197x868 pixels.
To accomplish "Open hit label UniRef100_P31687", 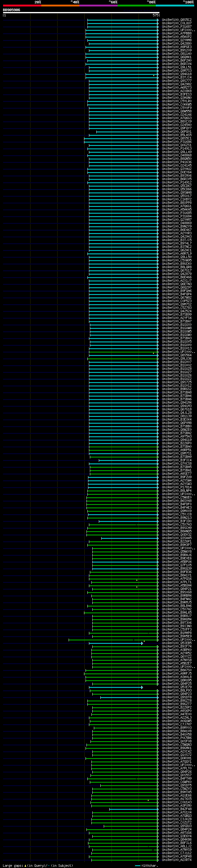I will click(x=177, y=26).
